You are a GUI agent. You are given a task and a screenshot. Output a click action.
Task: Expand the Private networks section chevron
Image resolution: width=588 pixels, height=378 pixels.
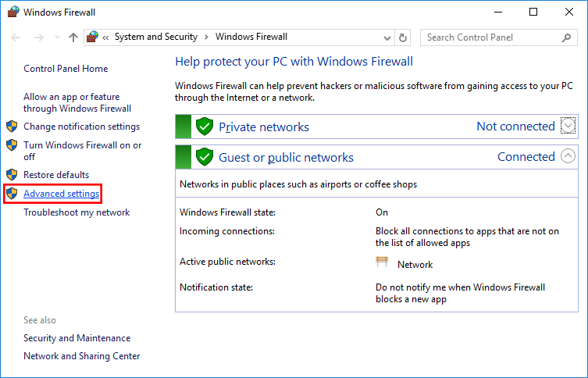[568, 126]
